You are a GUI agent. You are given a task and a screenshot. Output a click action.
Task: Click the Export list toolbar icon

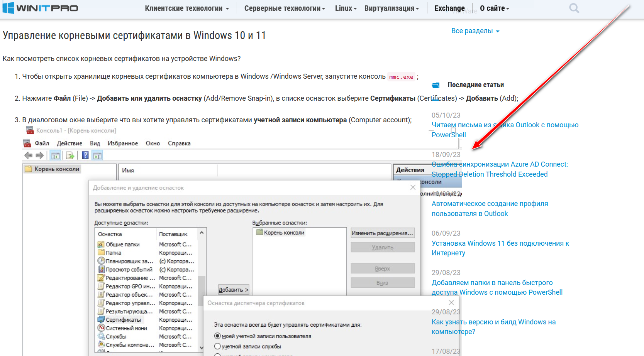pyautogui.click(x=70, y=155)
